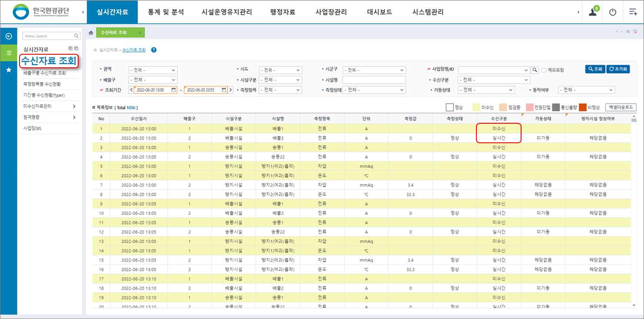The height and width of the screenshot is (319, 644).
Task: Open the blue help question mark
Action: click(x=154, y=50)
